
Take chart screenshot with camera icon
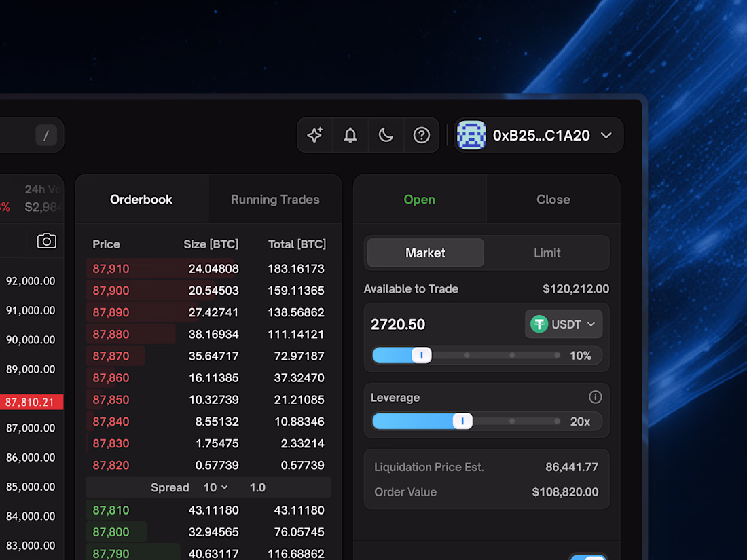[x=47, y=241]
